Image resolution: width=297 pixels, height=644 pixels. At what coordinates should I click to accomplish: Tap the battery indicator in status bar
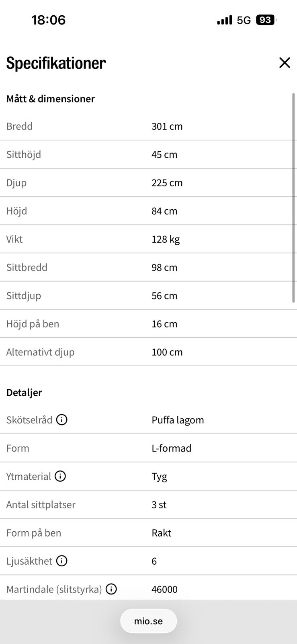[x=266, y=20]
